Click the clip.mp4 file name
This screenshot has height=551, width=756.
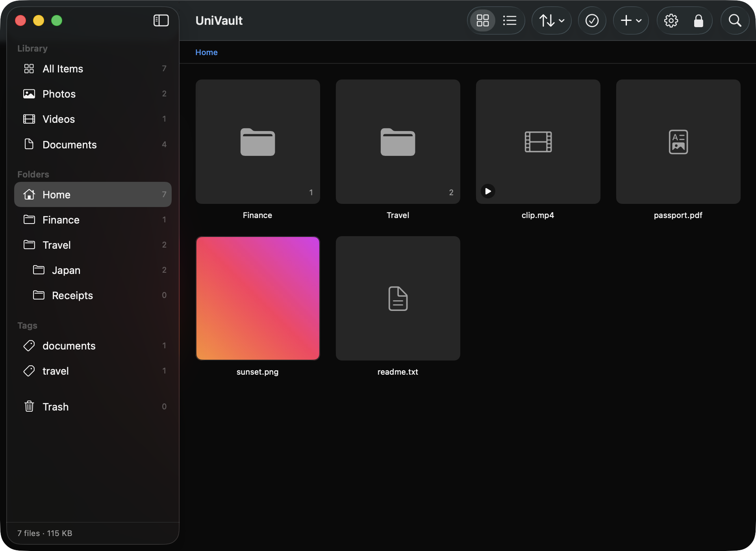[x=538, y=215]
